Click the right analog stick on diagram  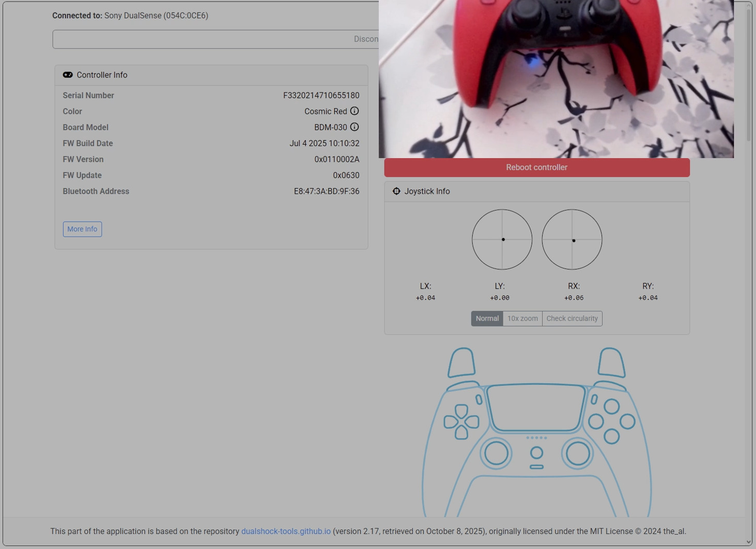[578, 453]
